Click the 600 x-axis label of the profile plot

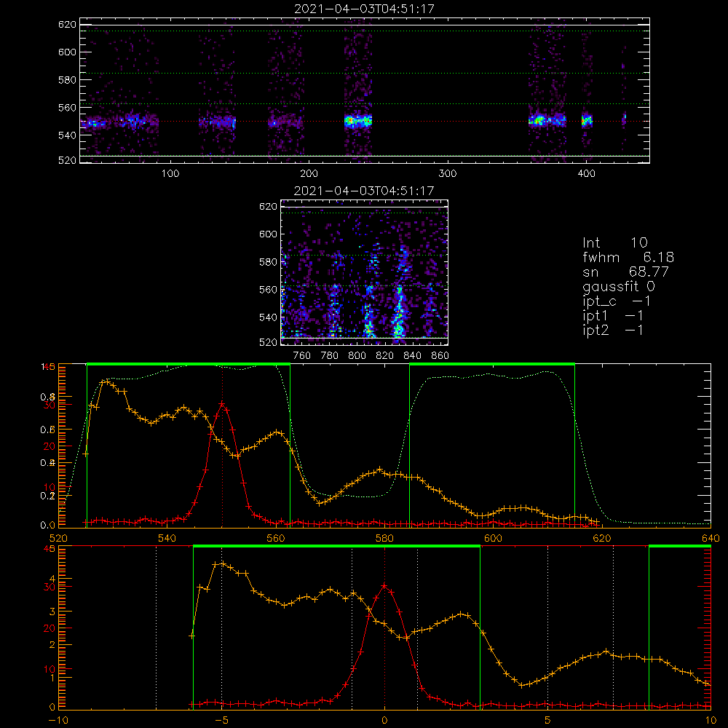(x=493, y=538)
